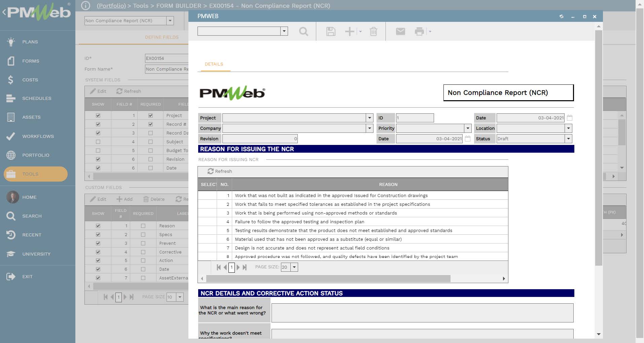
Task: Expand the PMWEB toolbar record selector dropdown
Action: 284,31
